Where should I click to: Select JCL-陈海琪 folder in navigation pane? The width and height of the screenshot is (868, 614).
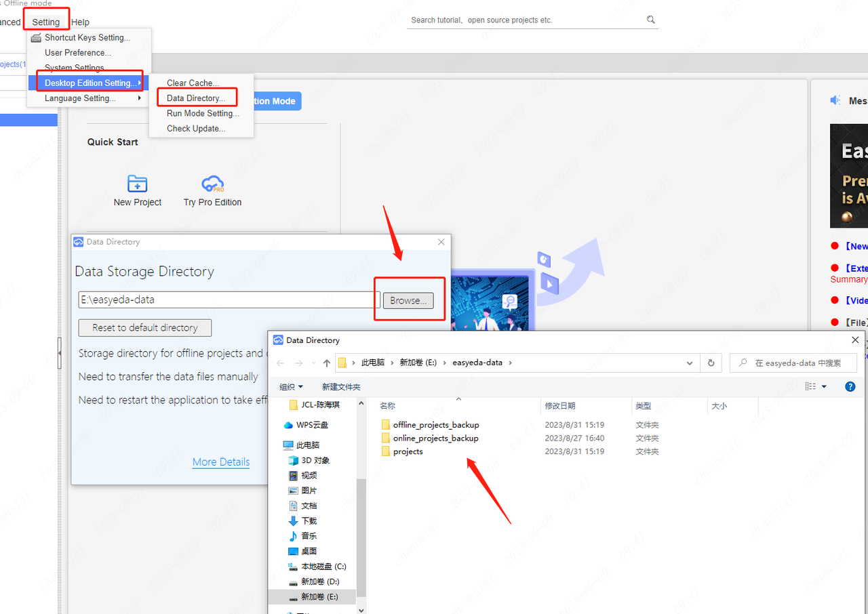pos(314,405)
